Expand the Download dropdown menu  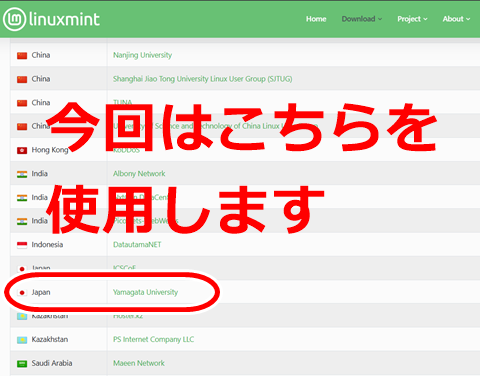click(x=362, y=19)
